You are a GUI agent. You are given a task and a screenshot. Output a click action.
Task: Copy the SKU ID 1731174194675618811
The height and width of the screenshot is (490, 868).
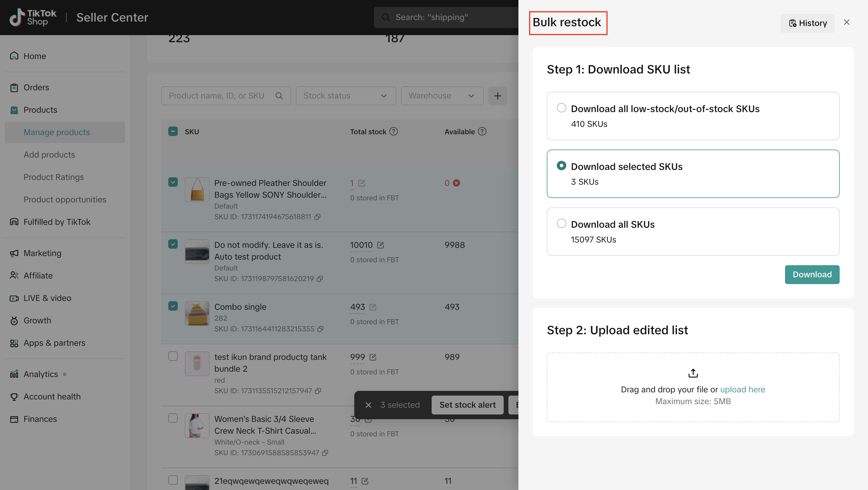[x=317, y=217]
